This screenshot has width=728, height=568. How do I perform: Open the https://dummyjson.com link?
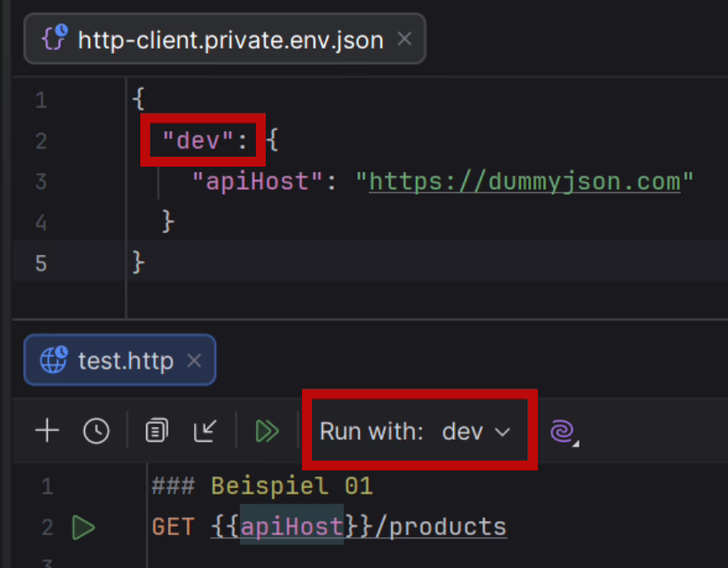524,181
